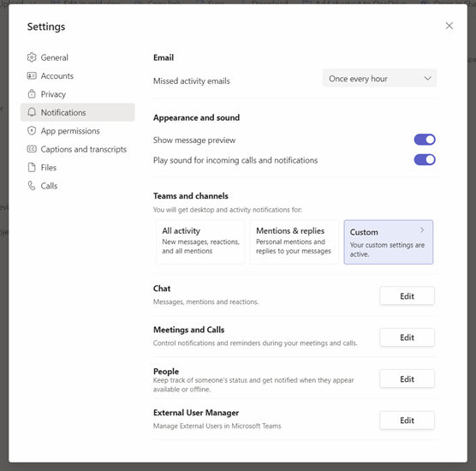Open Accounts settings tab

coord(77,75)
